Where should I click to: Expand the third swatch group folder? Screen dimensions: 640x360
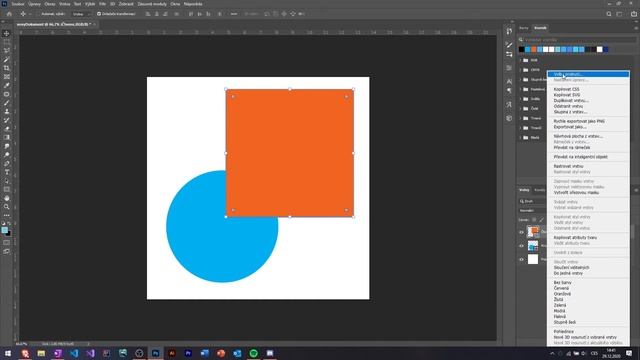521,80
